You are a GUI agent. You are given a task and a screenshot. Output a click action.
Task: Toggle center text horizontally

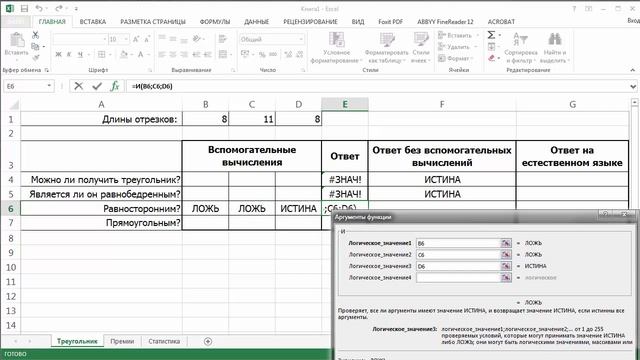173,54
